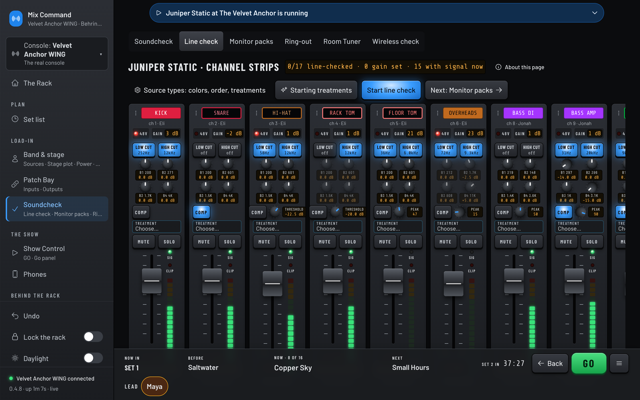Click the console icon beside Velvet Anchor WING
The height and width of the screenshot is (400, 640).
pyautogui.click(x=16, y=54)
